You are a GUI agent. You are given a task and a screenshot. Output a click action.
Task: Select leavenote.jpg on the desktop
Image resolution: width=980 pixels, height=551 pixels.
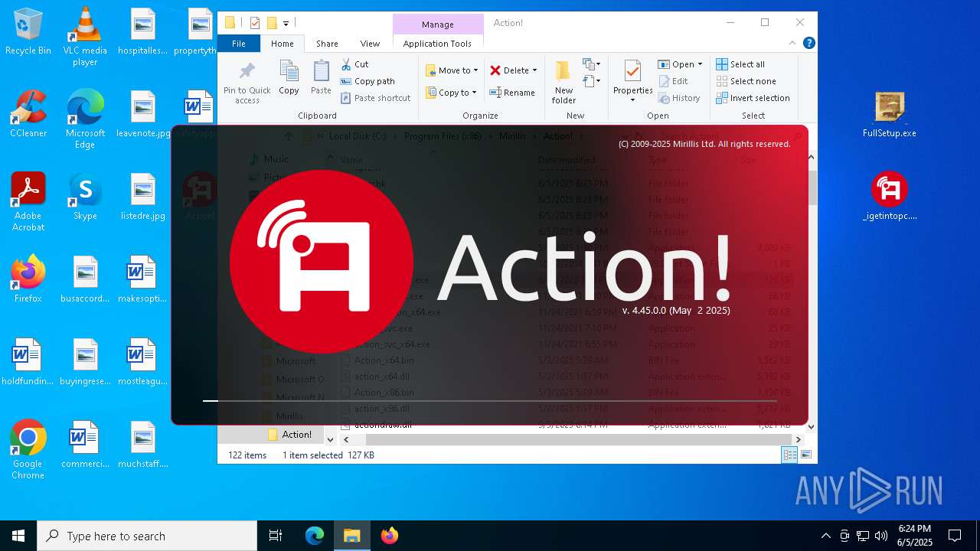click(x=143, y=115)
